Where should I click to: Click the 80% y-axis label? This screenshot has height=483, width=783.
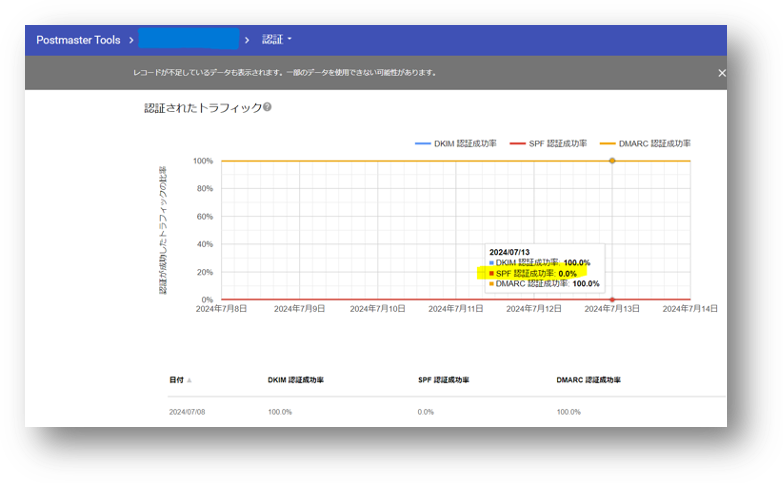(x=205, y=188)
